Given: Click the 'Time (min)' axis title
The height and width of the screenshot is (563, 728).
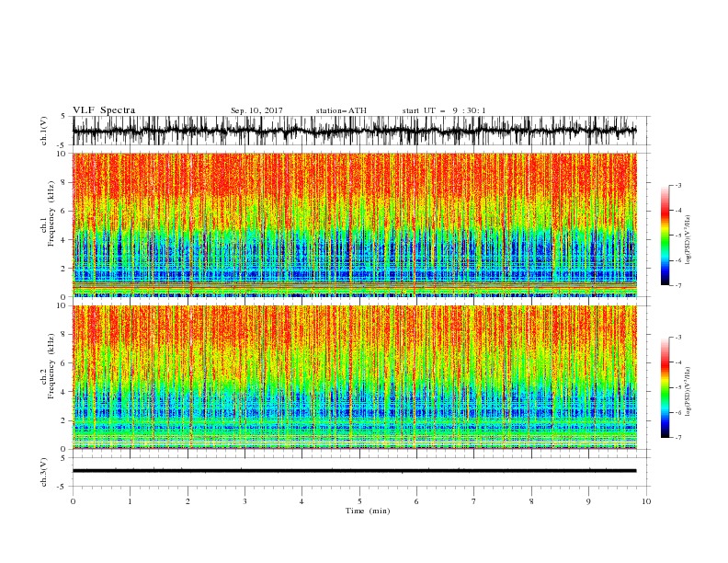Looking at the screenshot, I should pos(368,511).
